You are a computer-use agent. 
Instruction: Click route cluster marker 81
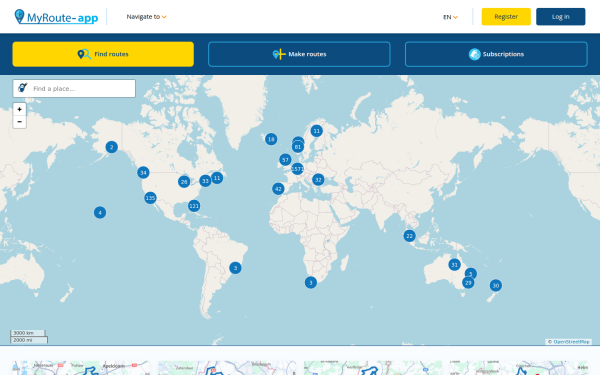point(298,147)
